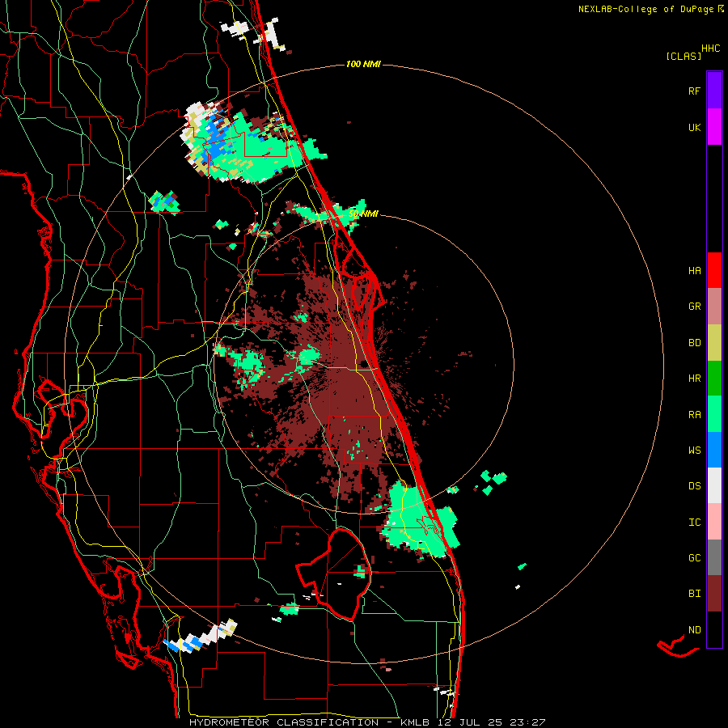Viewport: 728px width, 728px height.
Task: Click the IC light pink legend swatch
Action: pyautogui.click(x=714, y=522)
